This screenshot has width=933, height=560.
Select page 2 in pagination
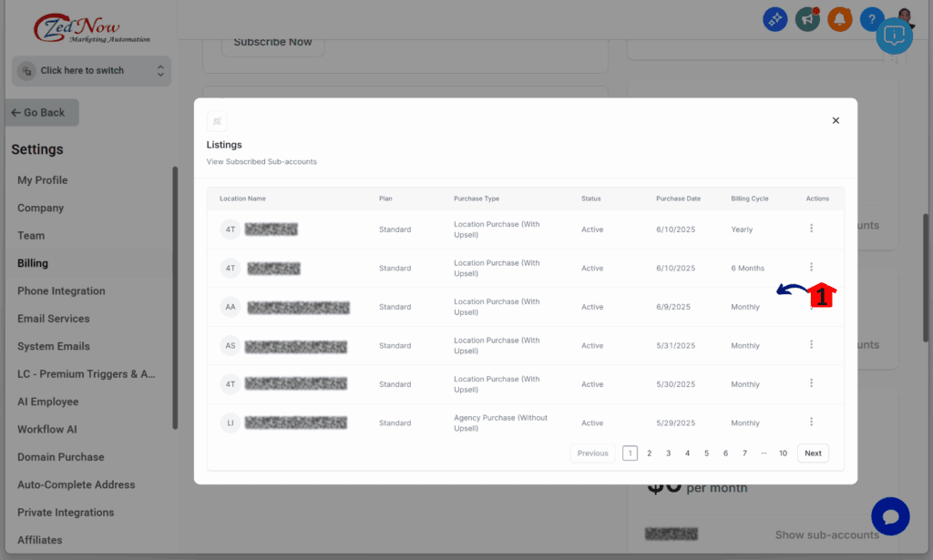649,453
